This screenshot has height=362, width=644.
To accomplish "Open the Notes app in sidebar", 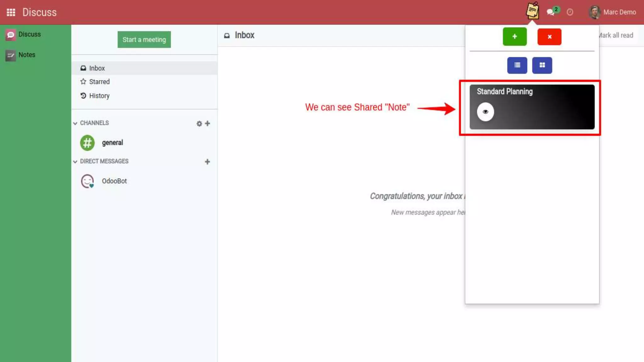I will point(26,55).
